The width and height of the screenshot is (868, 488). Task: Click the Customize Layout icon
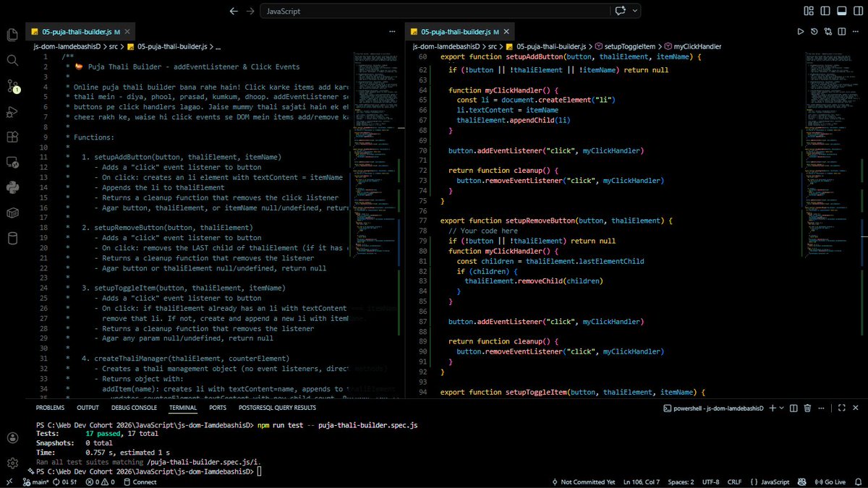pos(809,11)
